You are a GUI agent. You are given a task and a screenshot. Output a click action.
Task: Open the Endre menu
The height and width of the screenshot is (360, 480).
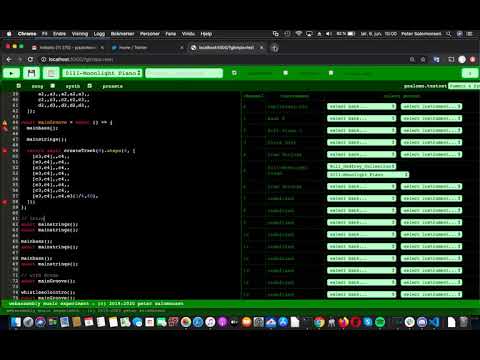59,34
